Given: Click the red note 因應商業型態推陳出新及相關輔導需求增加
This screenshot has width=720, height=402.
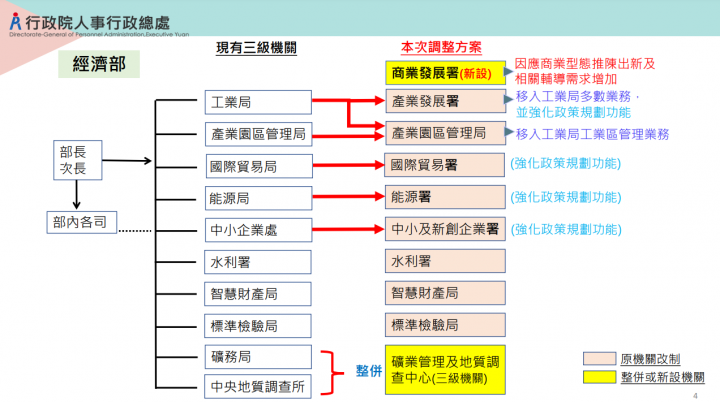Looking at the screenshot, I should click(585, 71).
